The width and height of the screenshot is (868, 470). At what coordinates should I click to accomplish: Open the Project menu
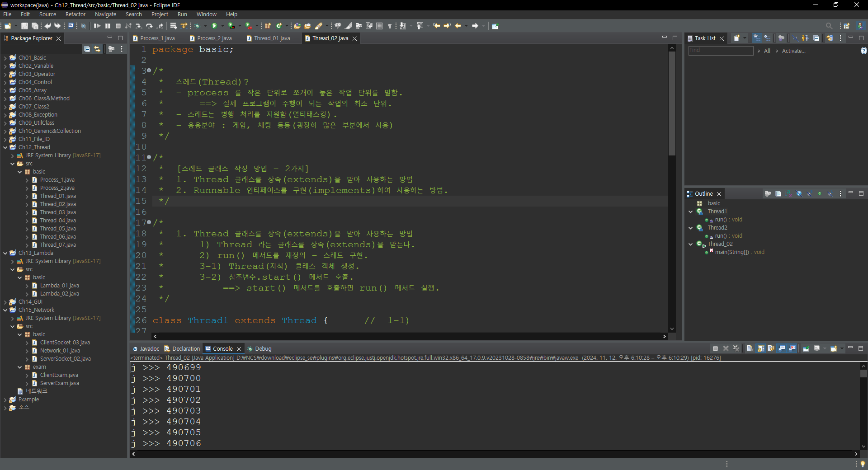point(160,14)
